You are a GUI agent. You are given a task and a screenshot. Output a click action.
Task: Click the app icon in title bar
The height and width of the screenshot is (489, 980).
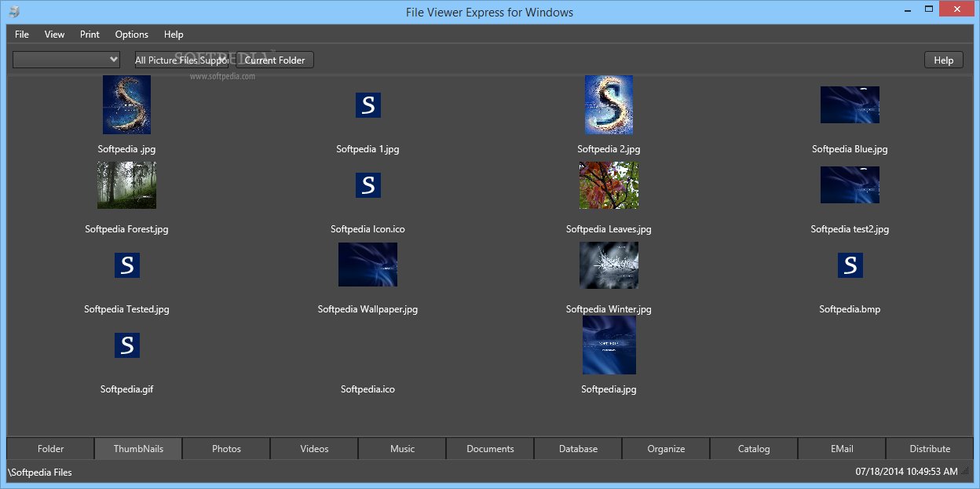click(14, 12)
